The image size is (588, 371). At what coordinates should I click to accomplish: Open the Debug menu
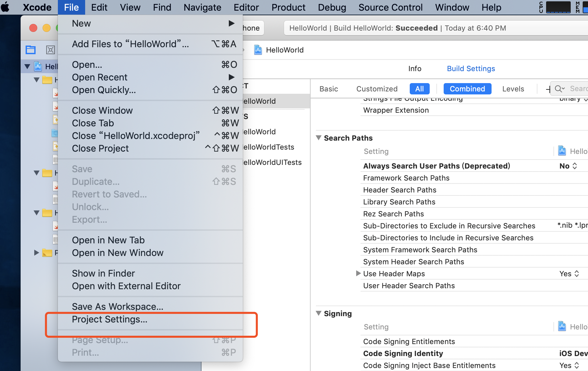[x=332, y=7]
